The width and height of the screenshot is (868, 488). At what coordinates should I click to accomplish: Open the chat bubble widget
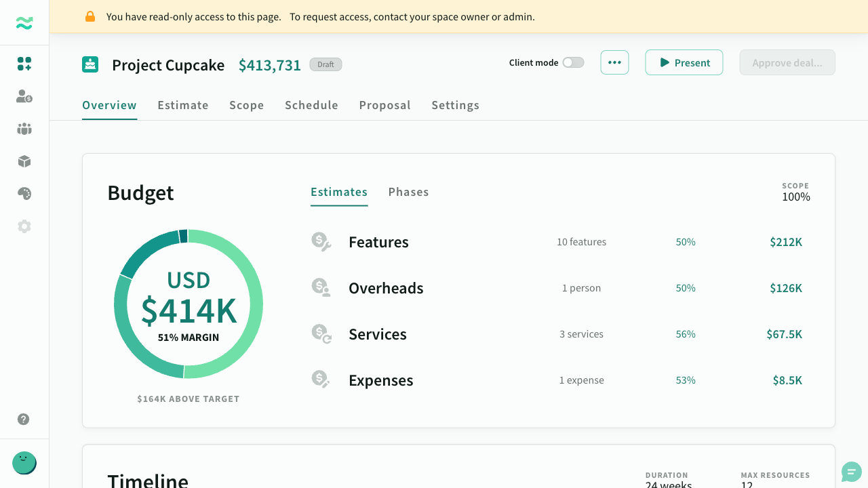852,472
